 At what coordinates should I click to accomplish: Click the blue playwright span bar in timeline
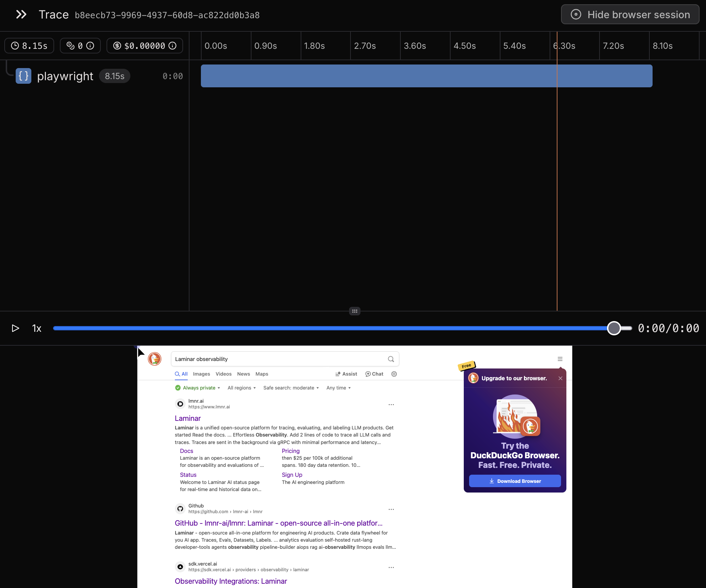(426, 76)
